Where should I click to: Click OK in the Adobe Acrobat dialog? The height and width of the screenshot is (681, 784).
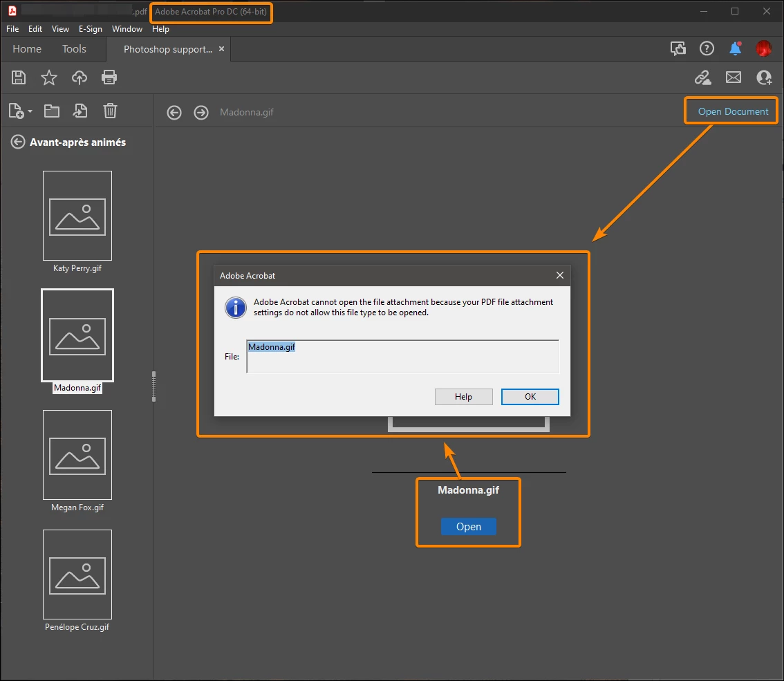click(x=530, y=396)
